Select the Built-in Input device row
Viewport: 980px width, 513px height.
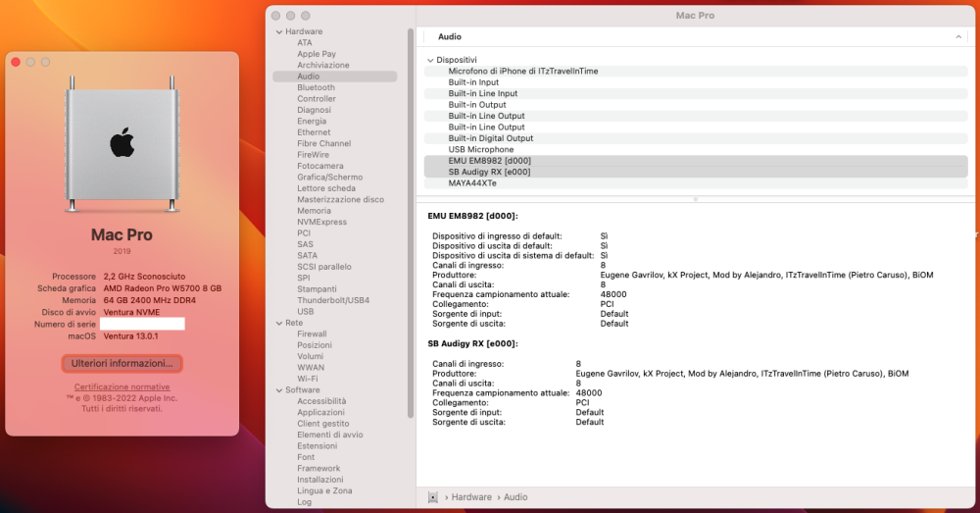click(x=696, y=82)
